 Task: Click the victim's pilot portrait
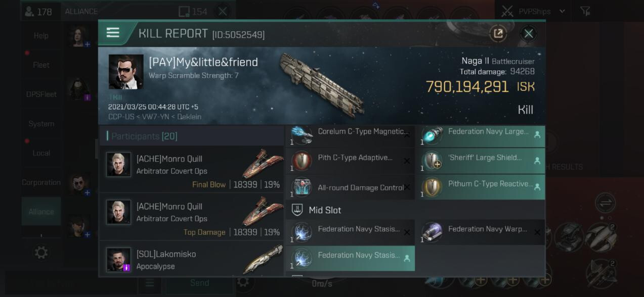[125, 71]
